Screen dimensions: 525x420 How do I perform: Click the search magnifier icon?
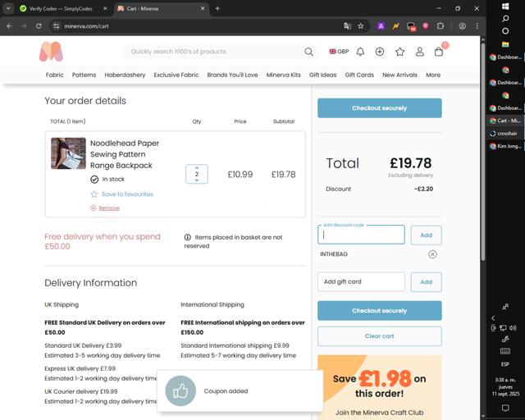coord(308,52)
